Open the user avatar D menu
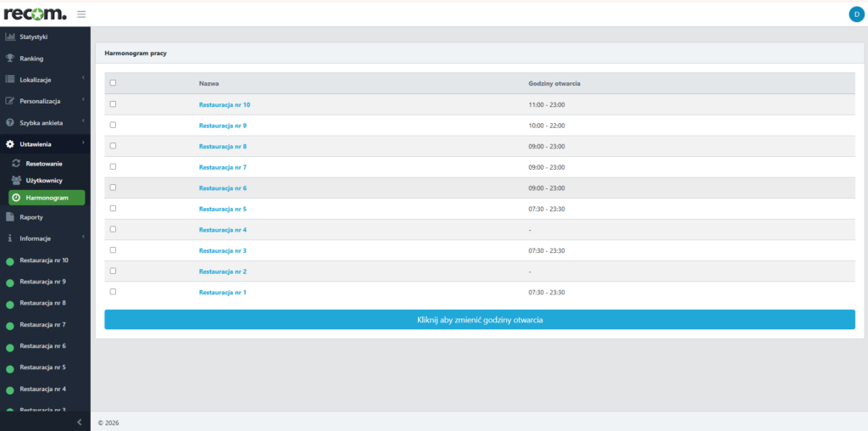This screenshot has height=431, width=868. [854, 14]
